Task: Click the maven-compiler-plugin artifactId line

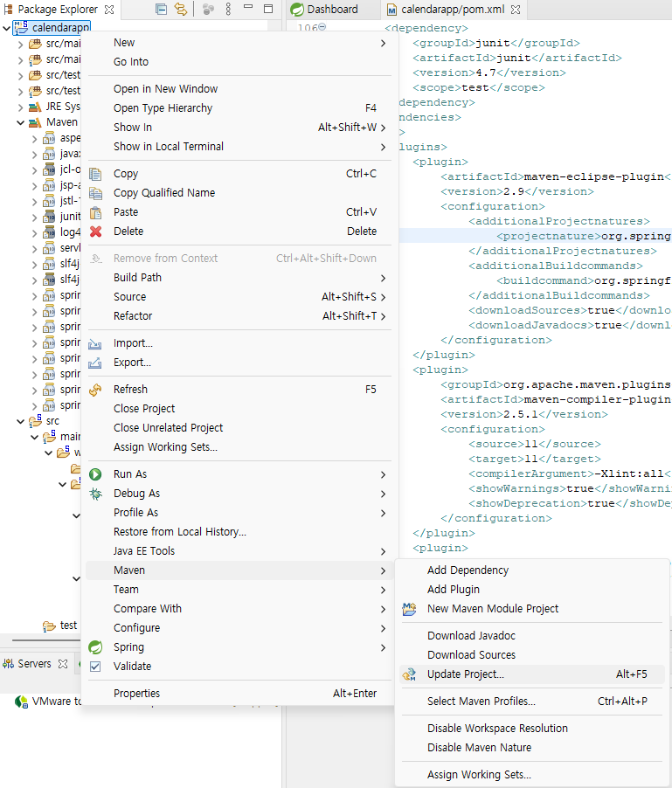Action: click(x=556, y=399)
